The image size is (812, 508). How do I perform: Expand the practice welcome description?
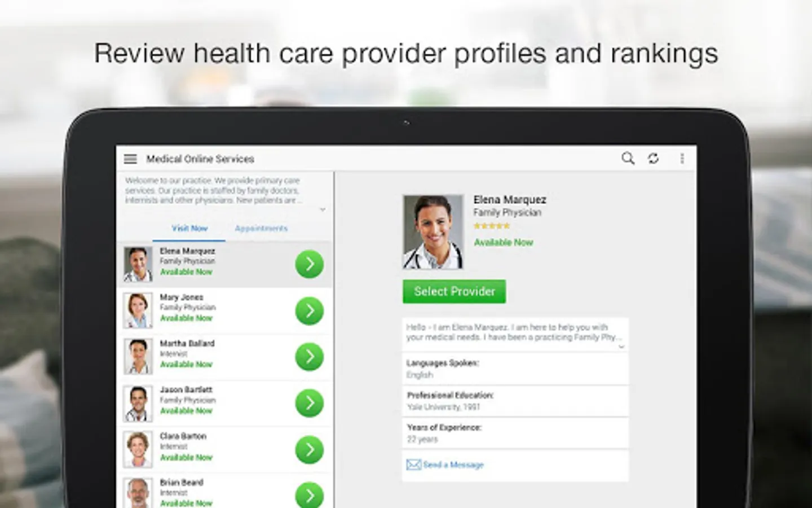(x=323, y=209)
